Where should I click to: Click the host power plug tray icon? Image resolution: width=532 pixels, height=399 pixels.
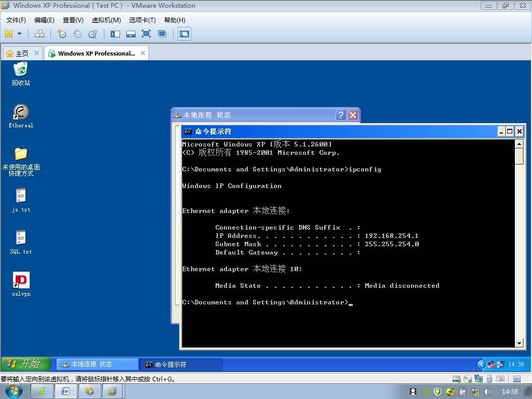click(x=463, y=392)
